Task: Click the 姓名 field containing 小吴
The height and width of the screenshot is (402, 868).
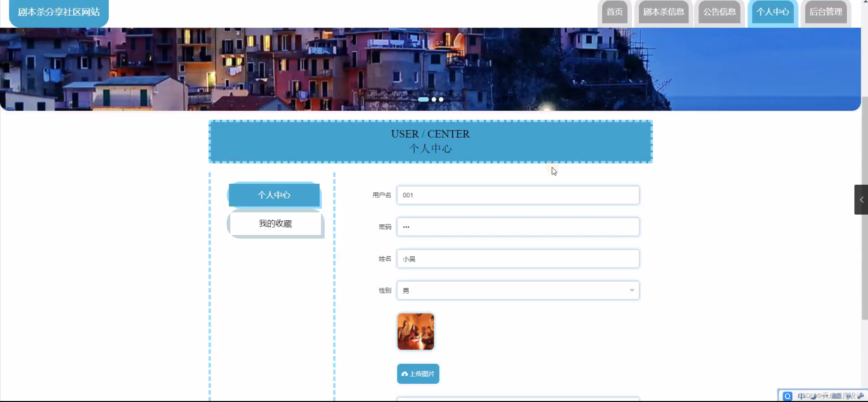Action: coord(518,259)
